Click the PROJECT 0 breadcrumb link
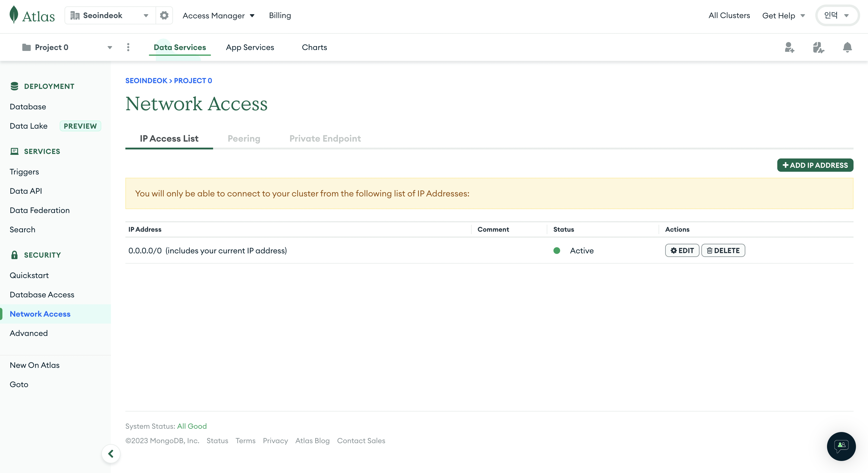The height and width of the screenshot is (473, 868). (x=193, y=80)
